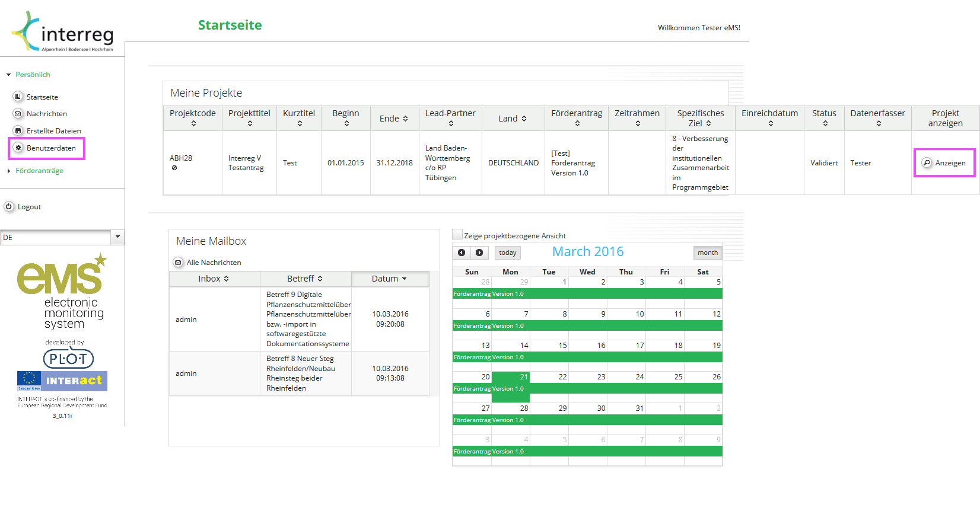The height and width of the screenshot is (527, 980).
Task: Sort mailbox by Datum column
Action: tap(390, 279)
